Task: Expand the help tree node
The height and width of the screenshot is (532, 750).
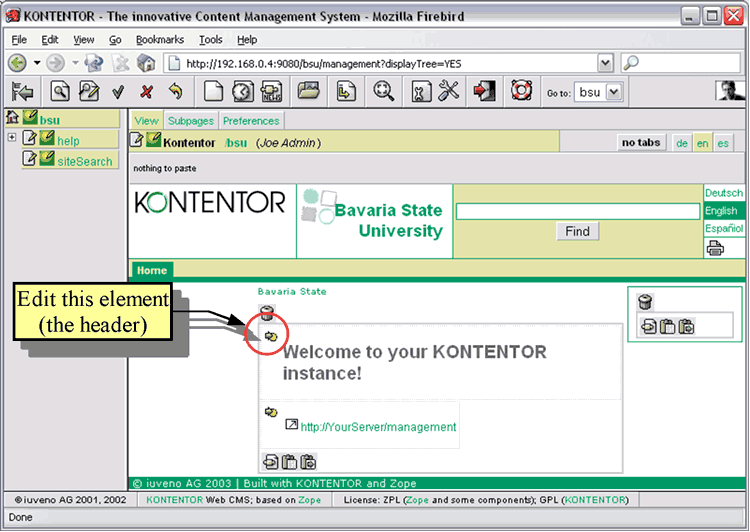Action: point(11,138)
